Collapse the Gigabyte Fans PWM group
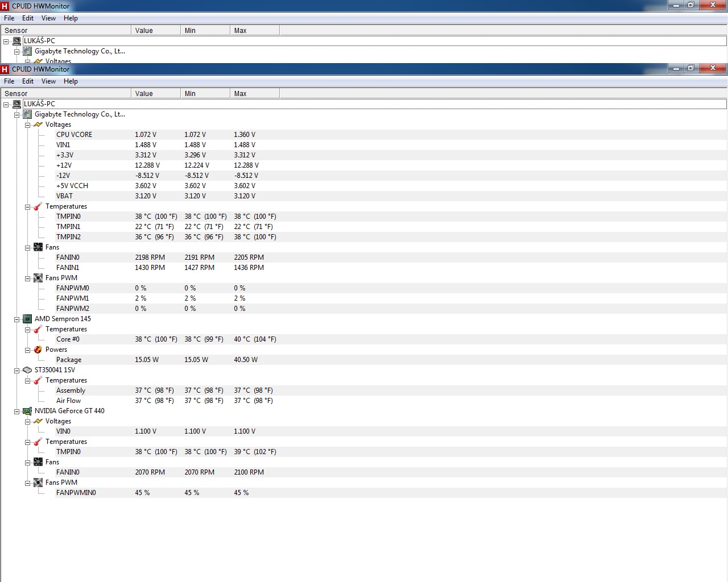Viewport: 728px width, 582px height. pos(27,278)
